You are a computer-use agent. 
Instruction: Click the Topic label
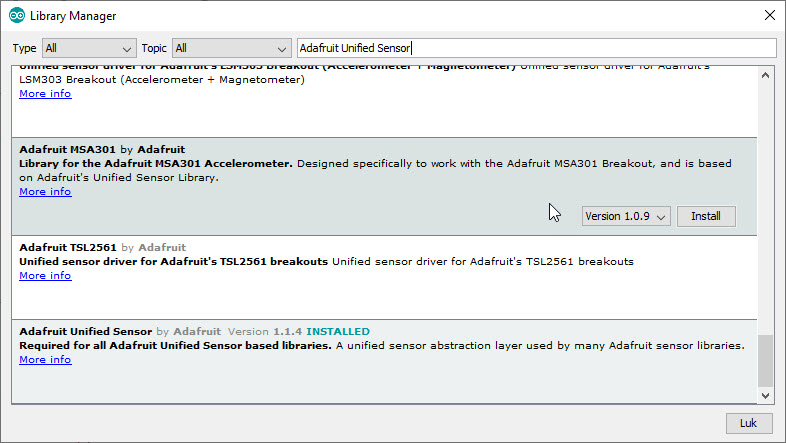tap(154, 49)
